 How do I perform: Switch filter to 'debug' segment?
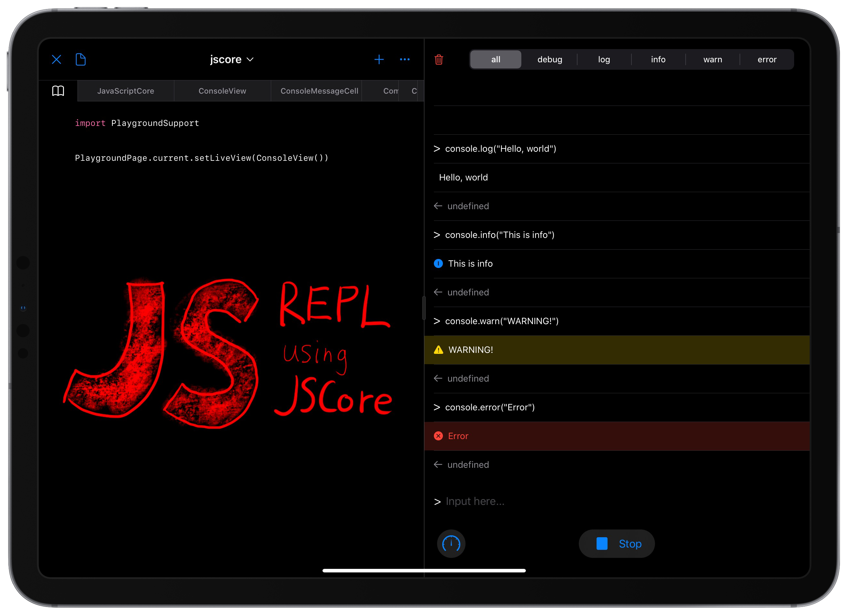[x=549, y=59]
